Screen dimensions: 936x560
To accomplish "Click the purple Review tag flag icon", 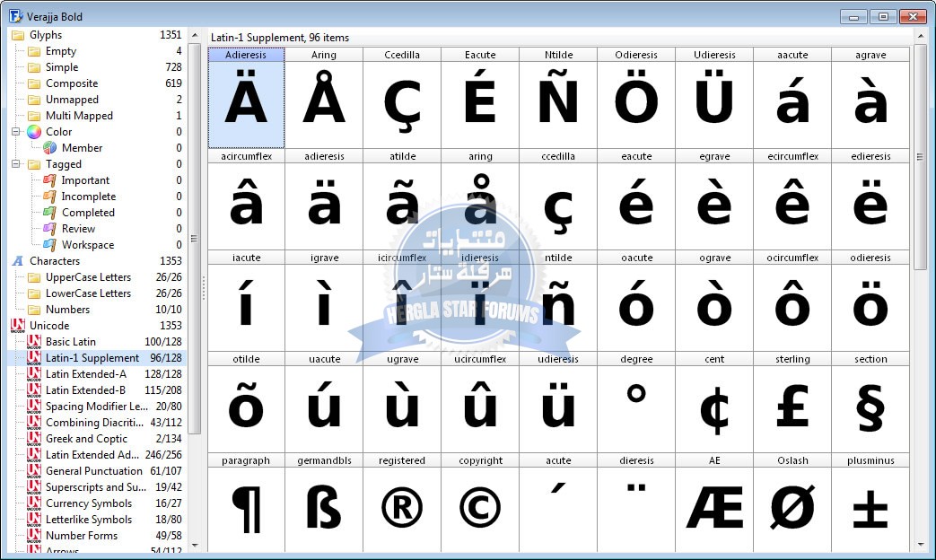I will [x=50, y=229].
